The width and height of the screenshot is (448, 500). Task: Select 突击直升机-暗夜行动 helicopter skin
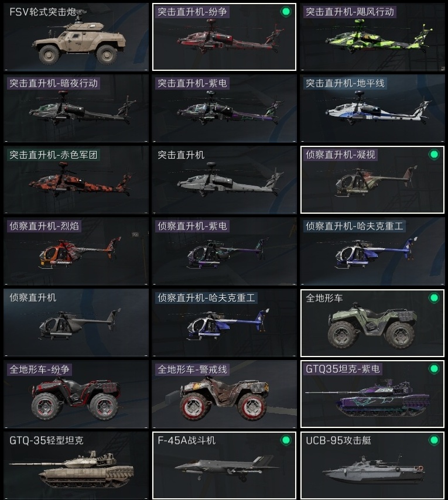(x=76, y=108)
